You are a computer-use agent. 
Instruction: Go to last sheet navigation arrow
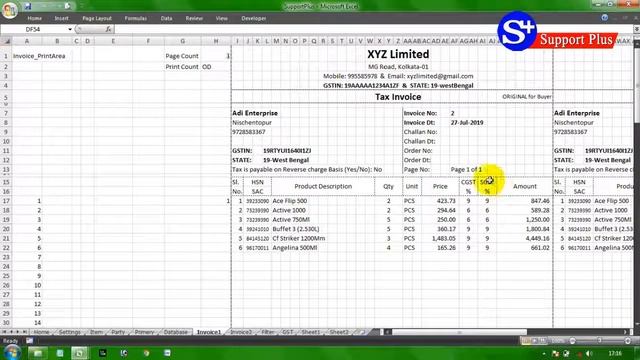pos(24,332)
